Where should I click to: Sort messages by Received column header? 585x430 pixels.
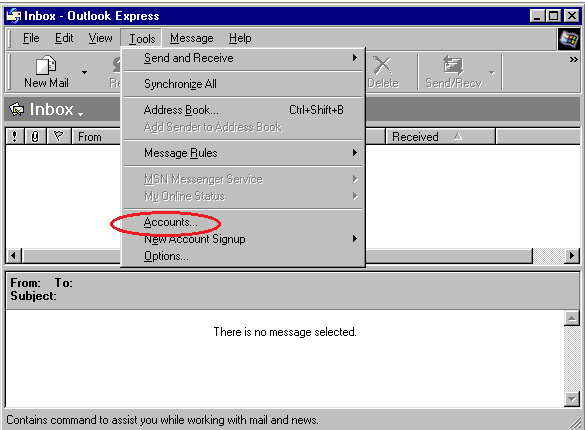pos(440,137)
